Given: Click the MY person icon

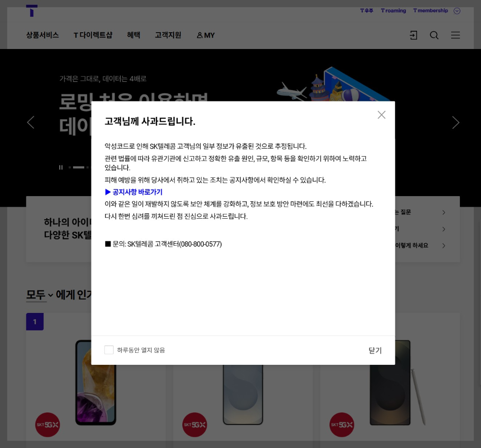Looking at the screenshot, I should tap(199, 35).
